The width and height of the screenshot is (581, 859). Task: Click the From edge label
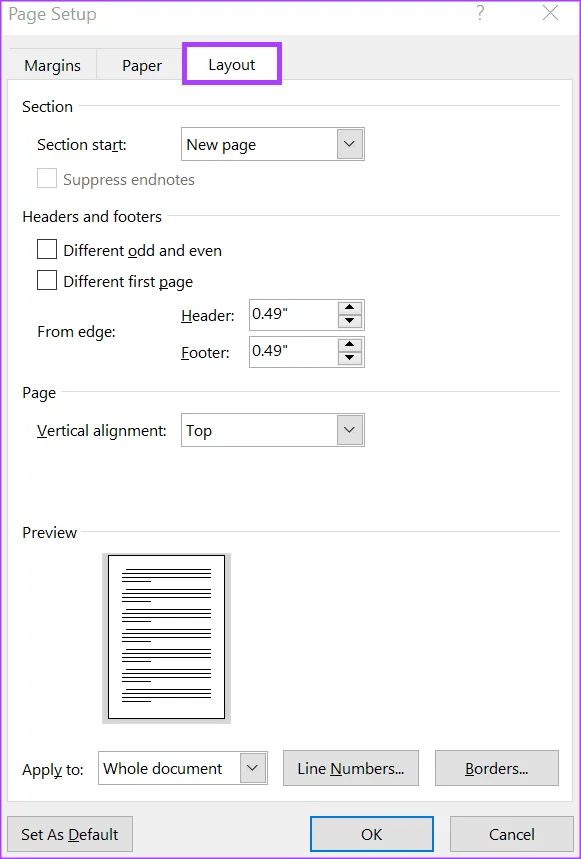[x=76, y=332]
